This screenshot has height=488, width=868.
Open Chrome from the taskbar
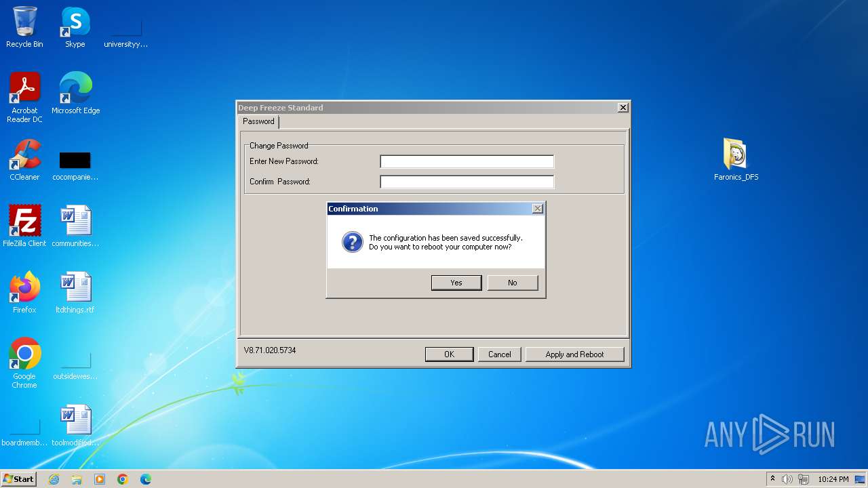(123, 479)
